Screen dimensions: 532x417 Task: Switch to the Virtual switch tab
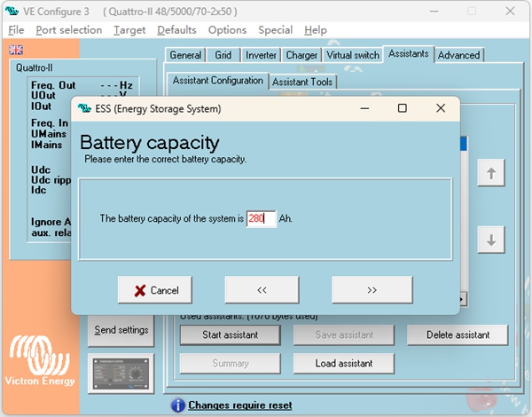pyautogui.click(x=353, y=55)
